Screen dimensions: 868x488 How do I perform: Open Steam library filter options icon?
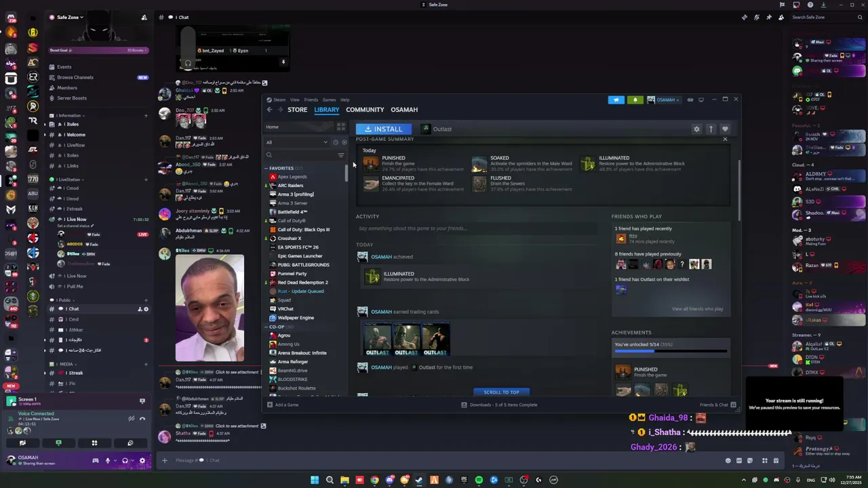click(x=341, y=155)
